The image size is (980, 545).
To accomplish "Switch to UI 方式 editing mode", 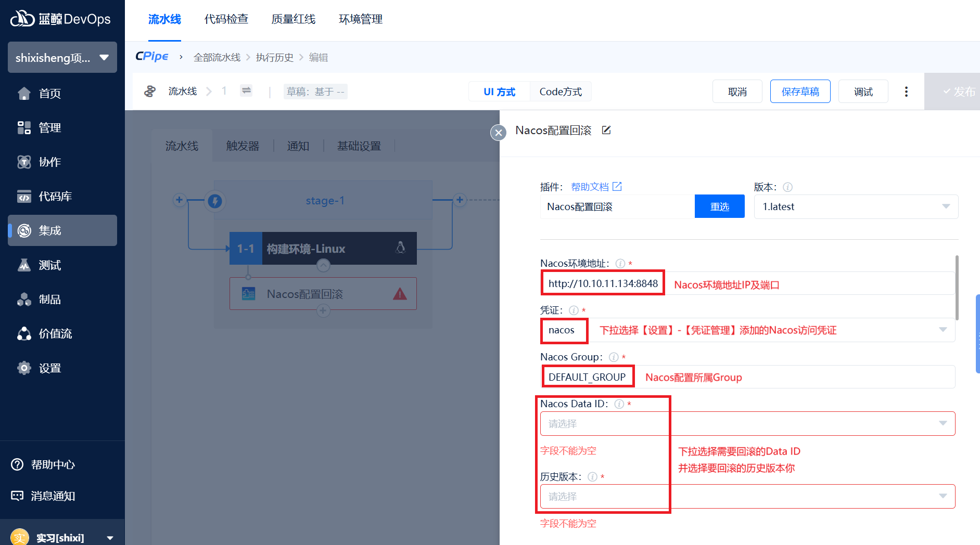I will point(499,92).
